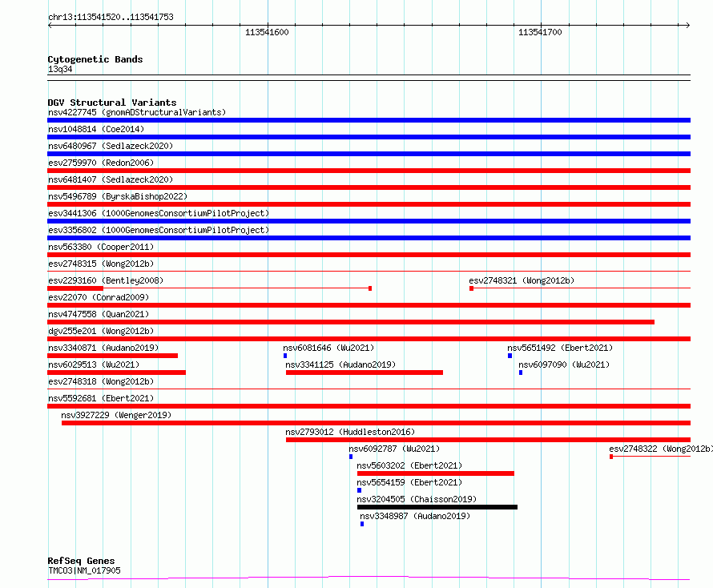Image resolution: width=713 pixels, height=588 pixels.
Task: Click nsv5654159 (Ebert2021) label
Action: pyautogui.click(x=409, y=482)
